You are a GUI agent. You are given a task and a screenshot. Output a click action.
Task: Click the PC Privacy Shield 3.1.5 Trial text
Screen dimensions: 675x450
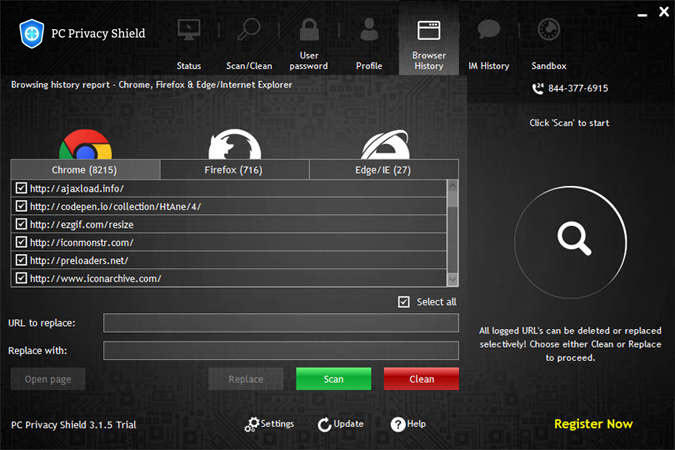point(73,425)
